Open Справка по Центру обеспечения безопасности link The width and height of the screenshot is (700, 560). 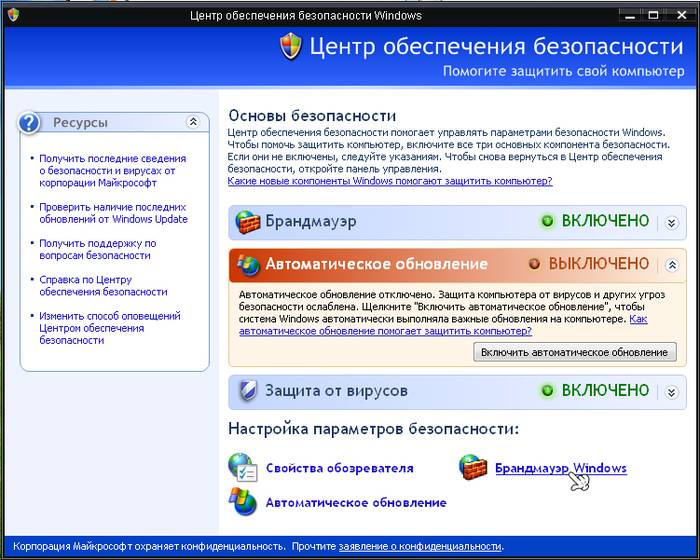[x=103, y=286]
